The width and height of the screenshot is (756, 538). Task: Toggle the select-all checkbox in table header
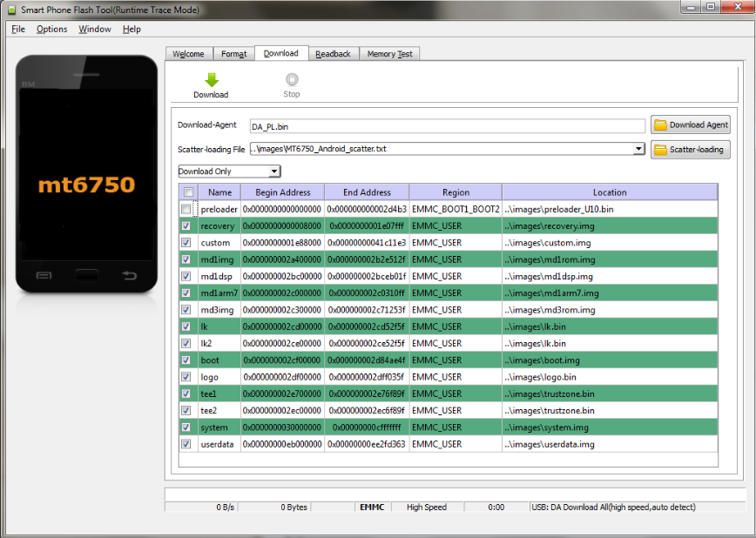tap(186, 192)
